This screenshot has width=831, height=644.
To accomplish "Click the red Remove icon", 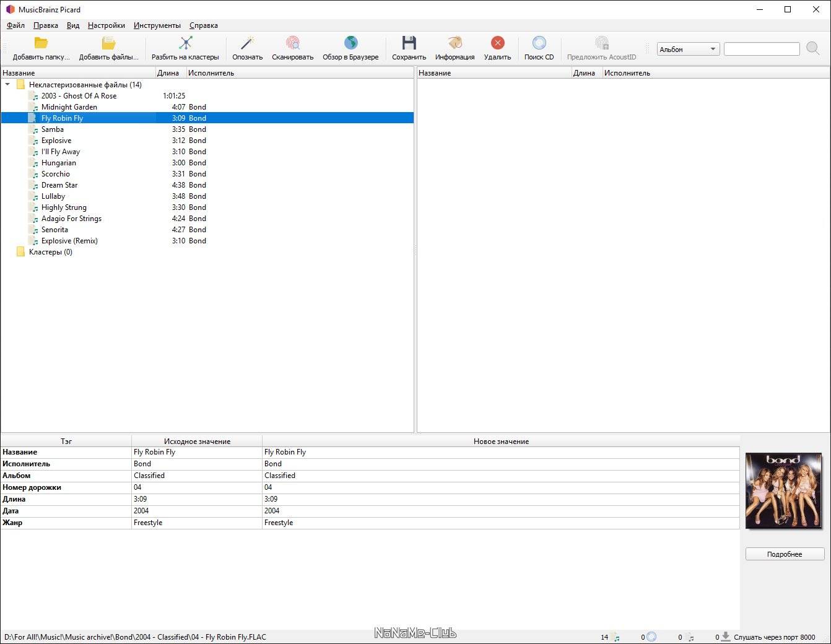I will pyautogui.click(x=497, y=43).
